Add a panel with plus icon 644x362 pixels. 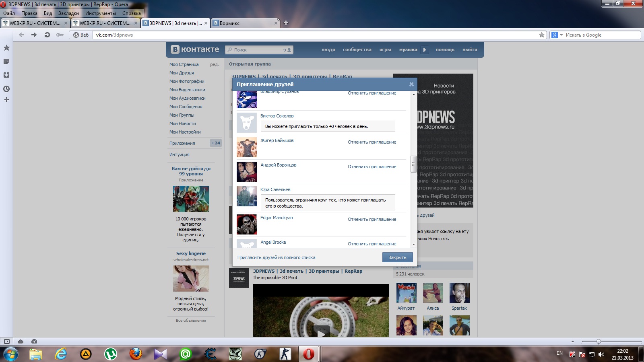pos(6,100)
